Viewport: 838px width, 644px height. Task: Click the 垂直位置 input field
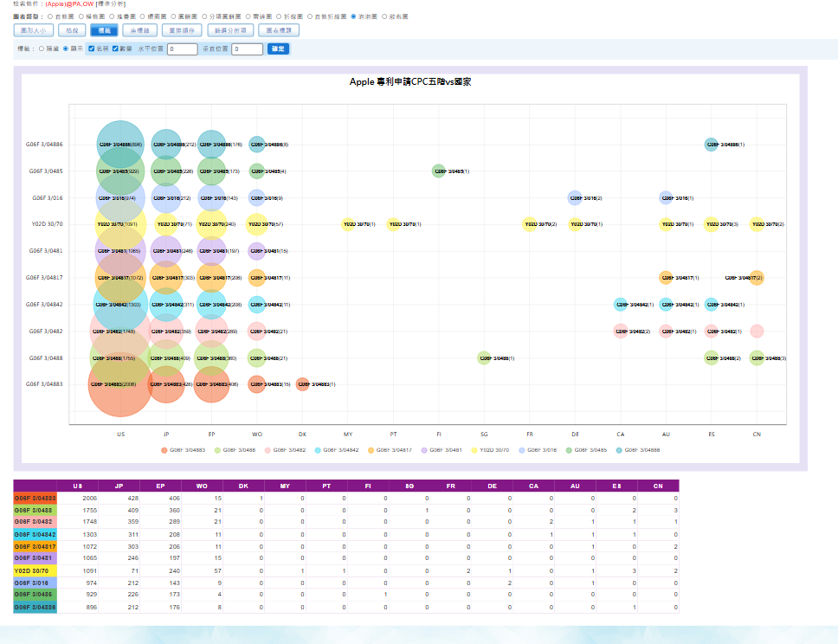coord(247,49)
